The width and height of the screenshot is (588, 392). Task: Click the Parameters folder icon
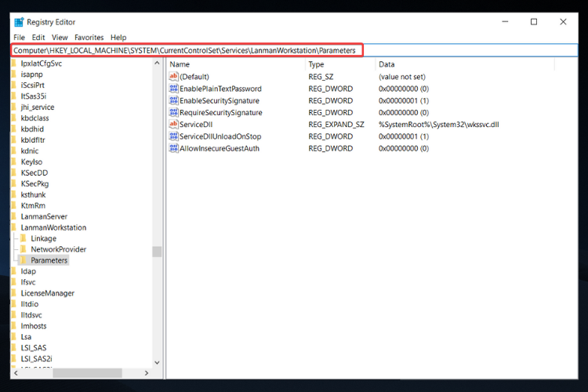[x=24, y=260]
